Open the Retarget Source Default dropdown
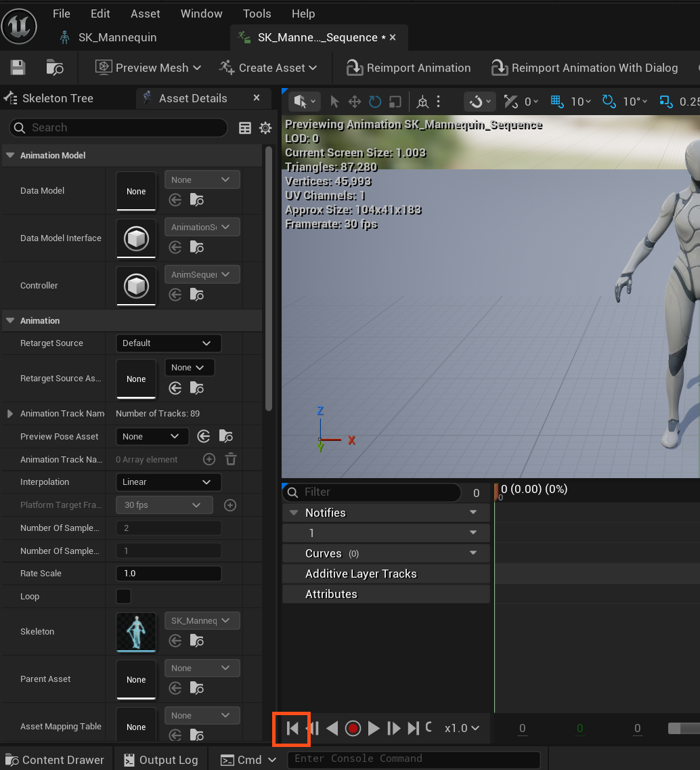The height and width of the screenshot is (770, 700). click(169, 343)
